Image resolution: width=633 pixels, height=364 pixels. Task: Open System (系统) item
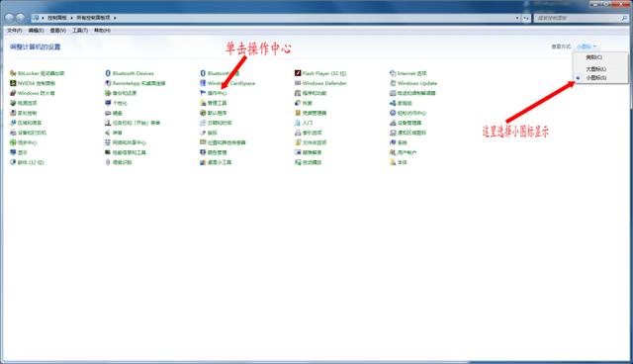coord(398,142)
